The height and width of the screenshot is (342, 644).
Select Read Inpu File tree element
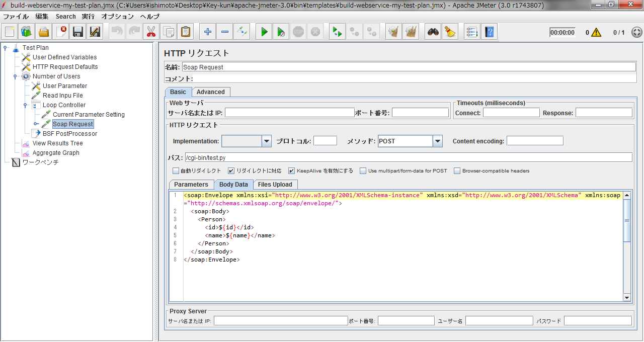62,96
